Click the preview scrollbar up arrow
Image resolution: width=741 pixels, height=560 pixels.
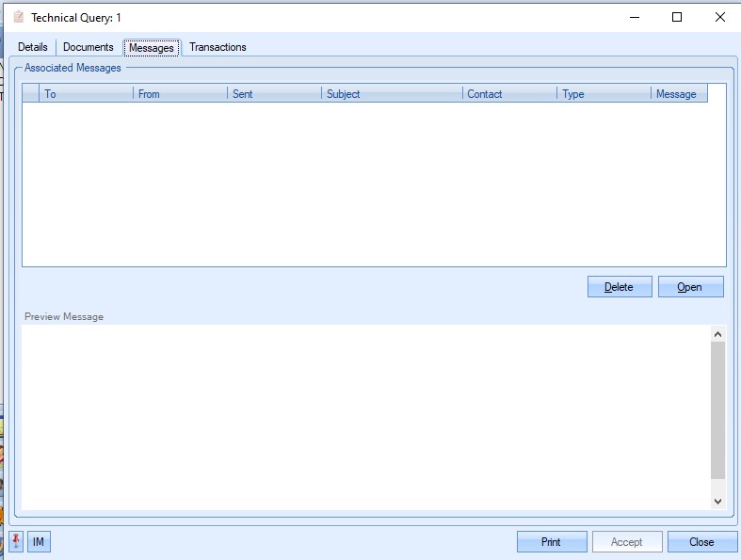[717, 334]
